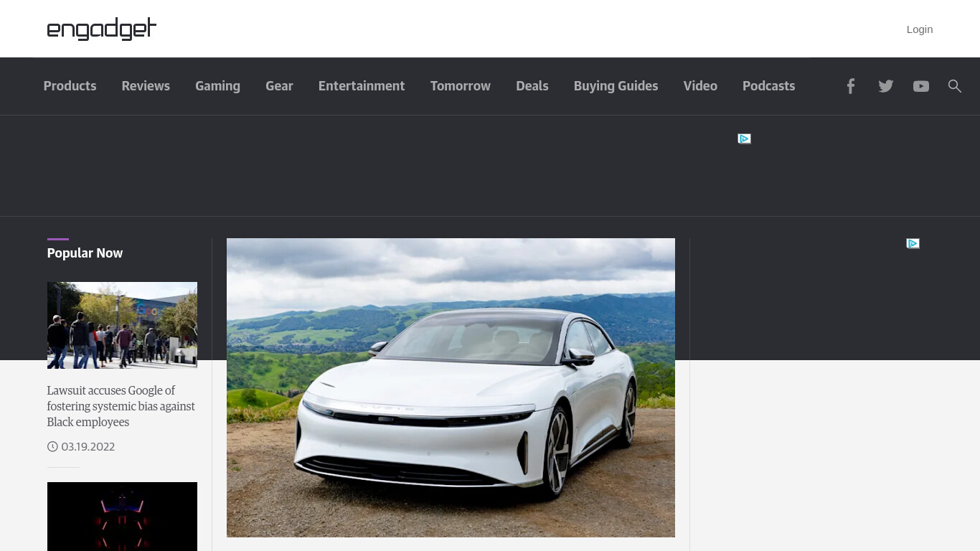980x551 pixels.
Task: Open the dark red-lit article thumbnail
Action: tap(122, 517)
